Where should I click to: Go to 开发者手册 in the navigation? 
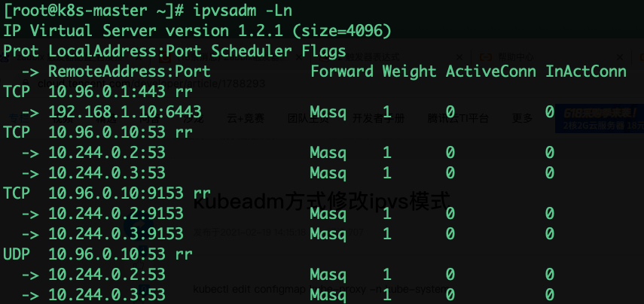coord(378,119)
